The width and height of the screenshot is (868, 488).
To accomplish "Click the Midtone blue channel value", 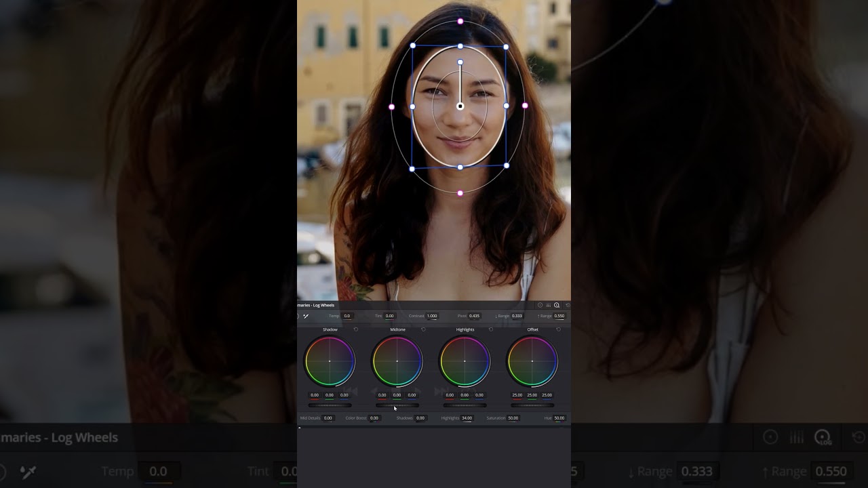I will pos(412,395).
